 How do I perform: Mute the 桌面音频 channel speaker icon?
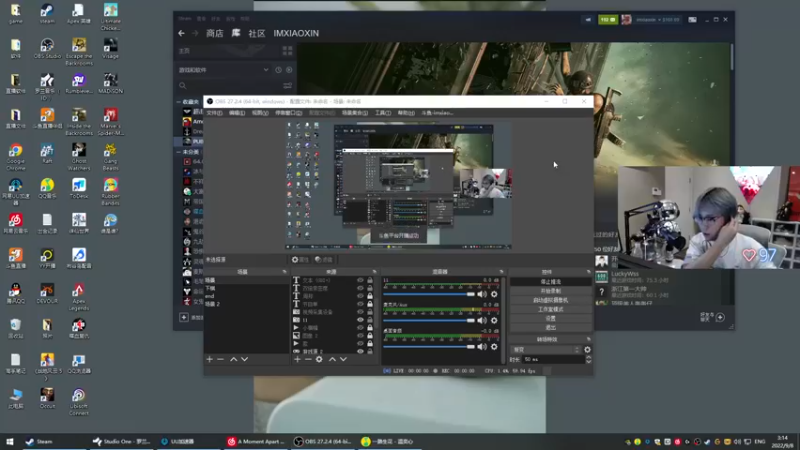click(x=482, y=346)
